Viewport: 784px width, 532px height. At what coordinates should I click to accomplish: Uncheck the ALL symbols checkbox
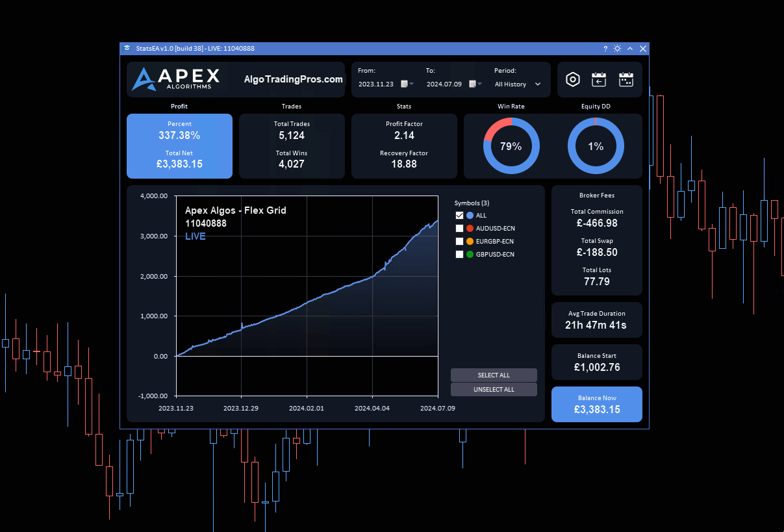pyautogui.click(x=459, y=215)
